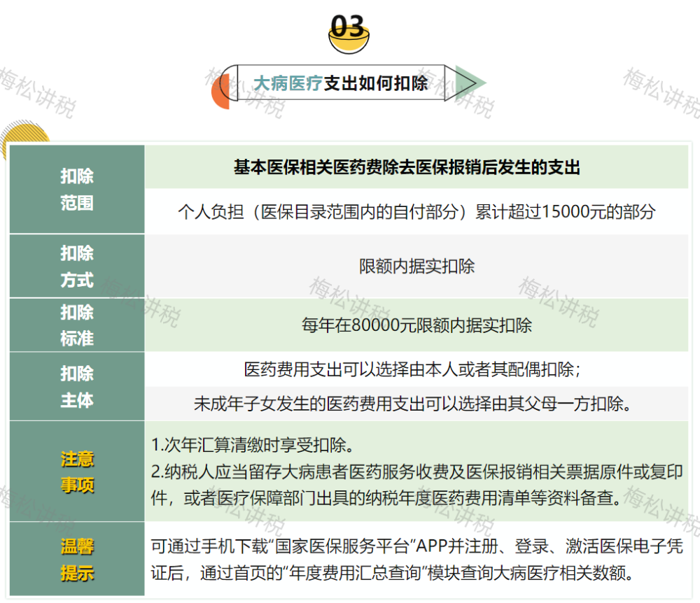Select the "扣除范围" row header
Viewport: 700px width, 603px height.
click(77, 188)
